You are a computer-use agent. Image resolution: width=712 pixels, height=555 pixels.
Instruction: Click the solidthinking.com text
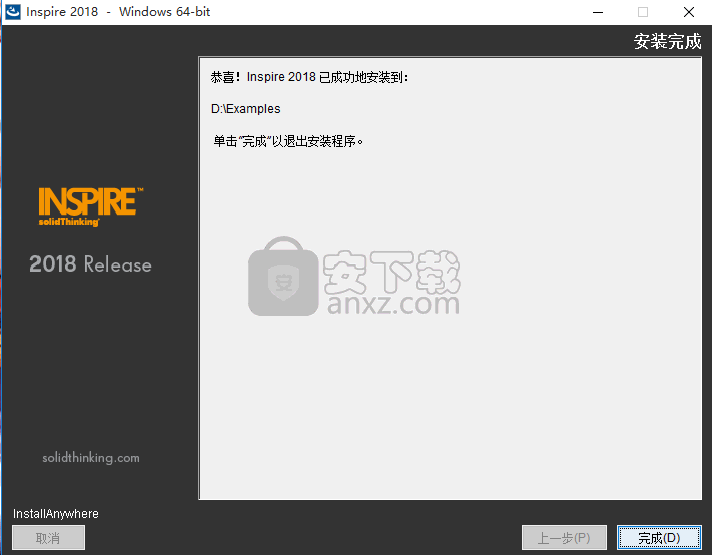[91, 458]
